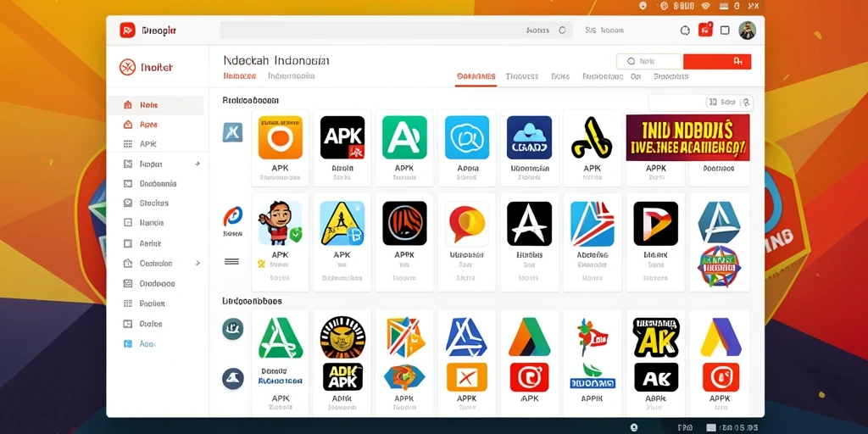Open the dark blue cloud app icon

point(529,137)
